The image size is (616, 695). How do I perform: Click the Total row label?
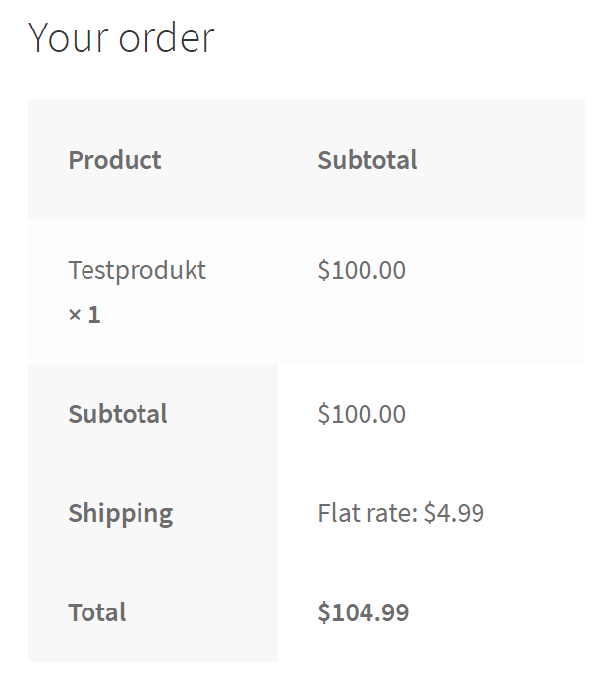97,612
